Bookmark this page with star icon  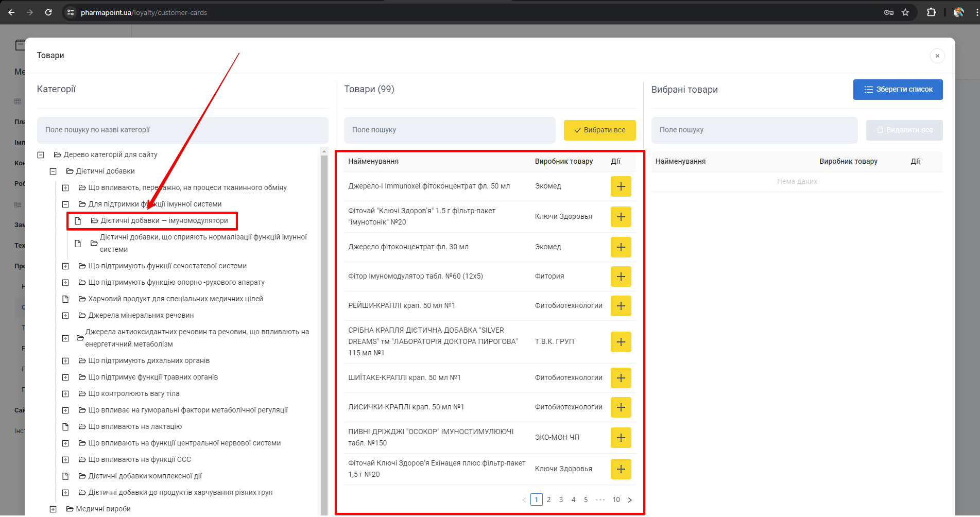tap(905, 12)
